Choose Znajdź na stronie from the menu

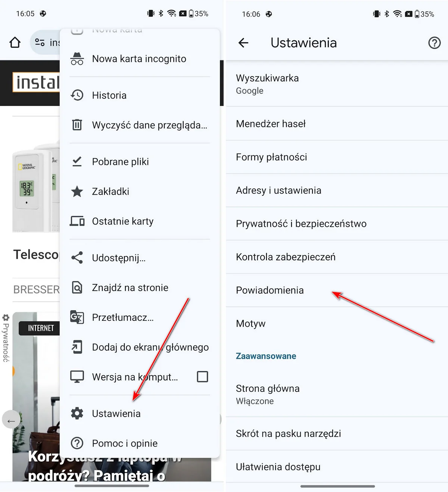click(130, 288)
